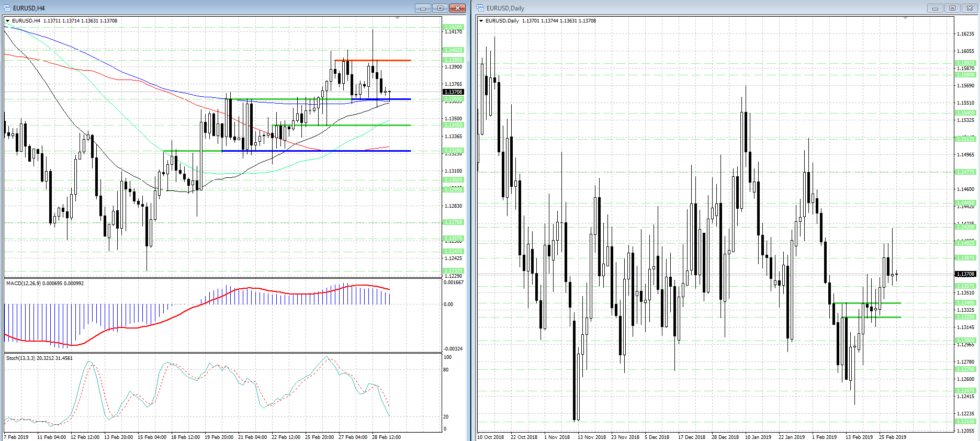Click the 1.14025 level label on H4 chart
This screenshot has width=980, height=441.
[453, 50]
